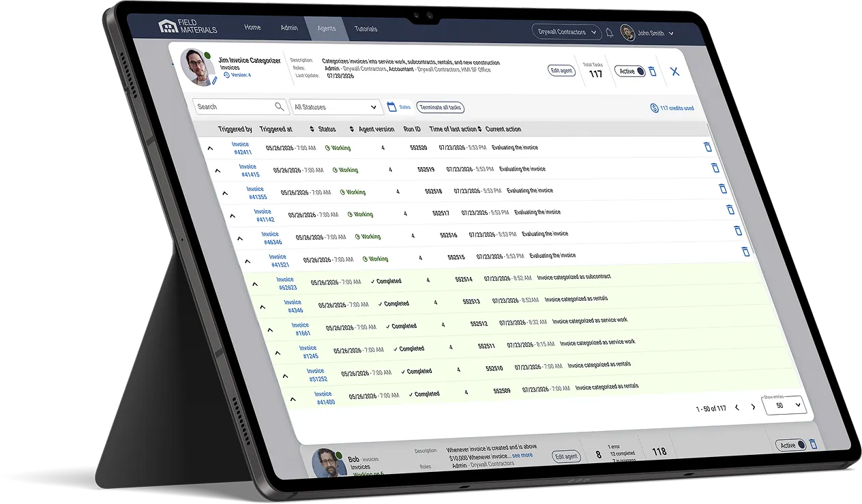Open the Dates calendar picker
The width and height of the screenshot is (862, 504).
point(391,106)
